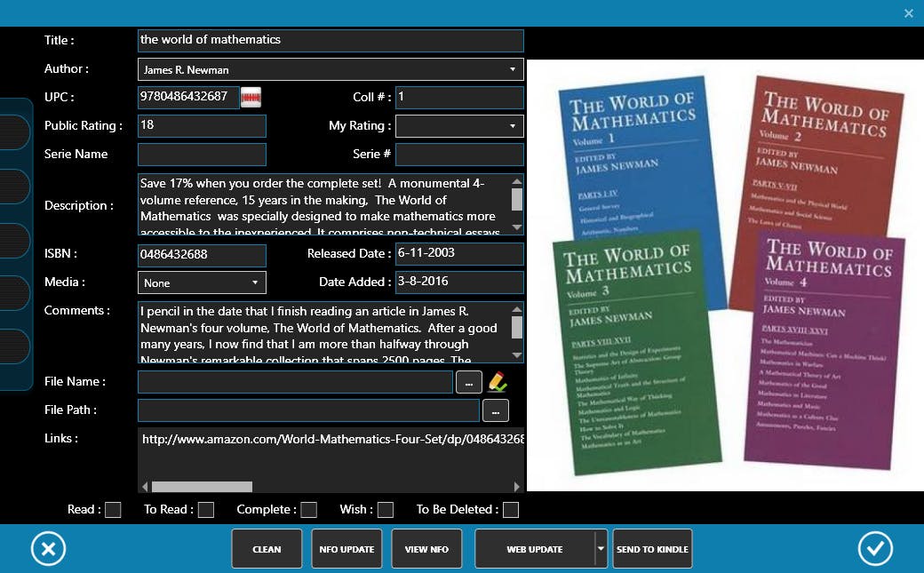Image resolution: width=924 pixels, height=573 pixels.
Task: Click the NFO Update button
Action: click(x=346, y=549)
